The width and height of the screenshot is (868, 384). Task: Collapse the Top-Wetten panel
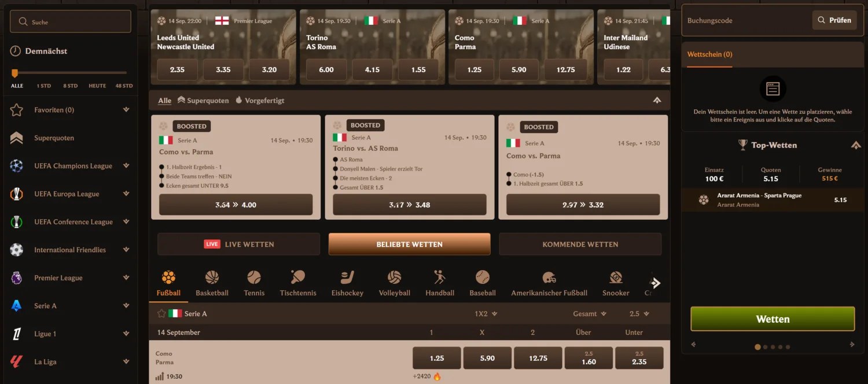[856, 145]
